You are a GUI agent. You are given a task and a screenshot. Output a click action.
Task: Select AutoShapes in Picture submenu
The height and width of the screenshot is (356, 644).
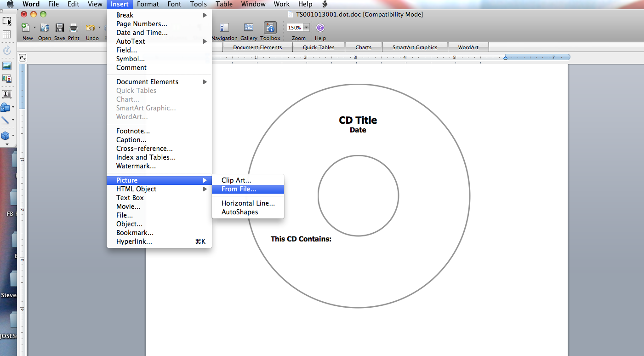[x=248, y=212]
